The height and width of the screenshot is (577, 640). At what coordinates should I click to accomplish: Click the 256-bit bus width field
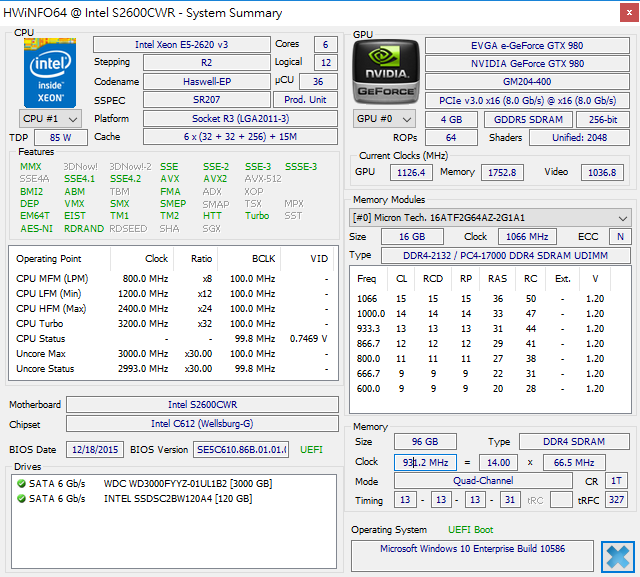point(603,120)
